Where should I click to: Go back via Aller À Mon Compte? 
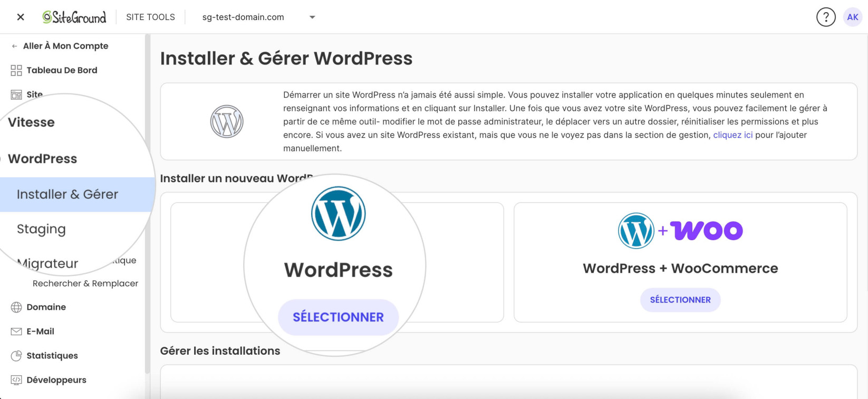[65, 46]
